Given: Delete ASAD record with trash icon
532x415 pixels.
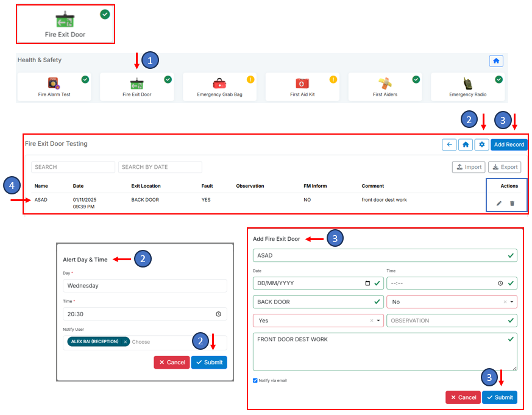Looking at the screenshot, I should pyautogui.click(x=512, y=204).
